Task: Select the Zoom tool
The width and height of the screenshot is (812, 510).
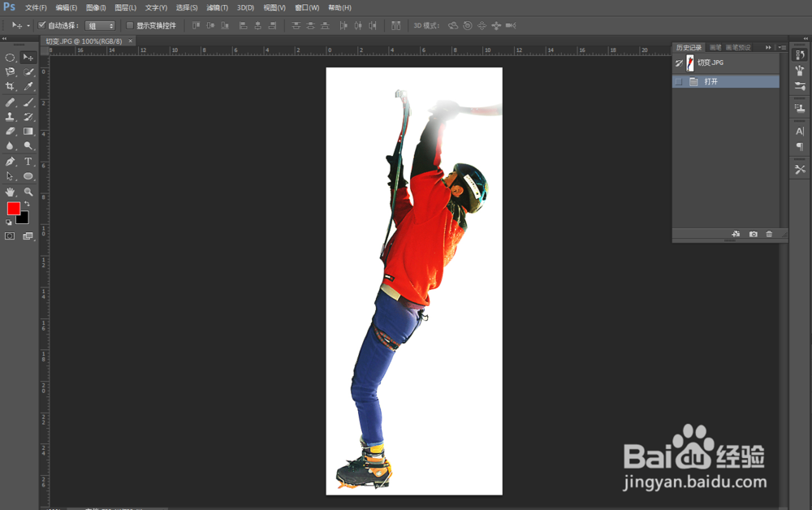Action: [x=27, y=192]
